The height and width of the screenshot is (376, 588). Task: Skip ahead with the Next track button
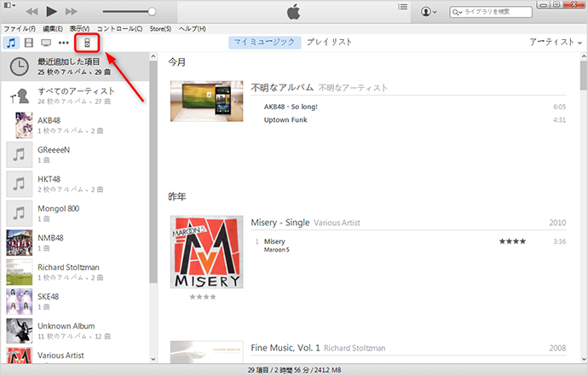point(72,12)
